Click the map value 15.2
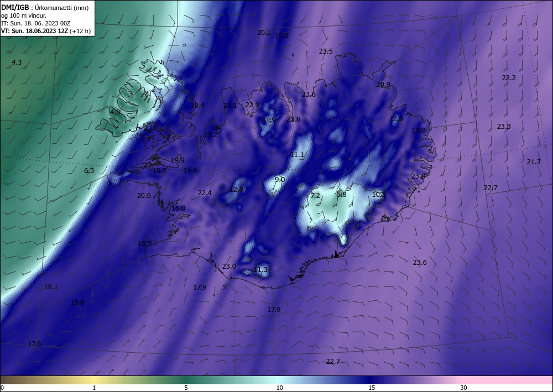Image resolution: width=553 pixels, height=392 pixels. 210,134
